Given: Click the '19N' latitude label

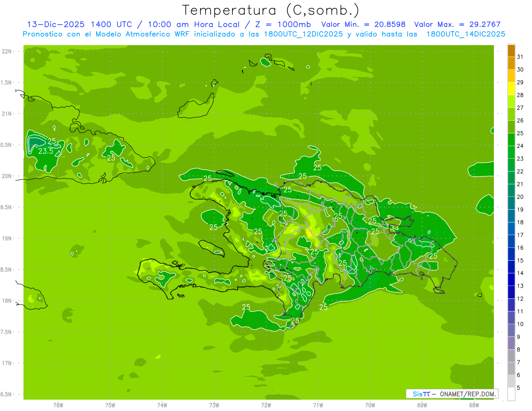Looking at the screenshot, I should coord(7,239).
